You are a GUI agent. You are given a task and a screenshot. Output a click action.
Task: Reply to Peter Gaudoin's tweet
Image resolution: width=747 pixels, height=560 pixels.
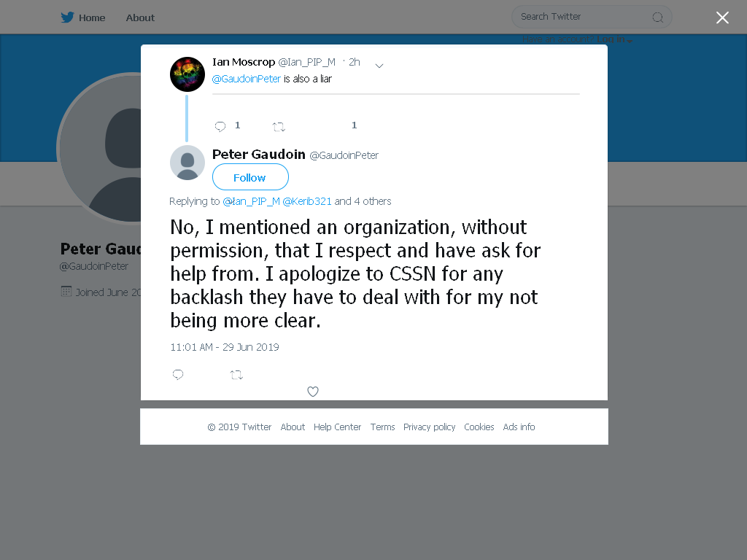178,375
